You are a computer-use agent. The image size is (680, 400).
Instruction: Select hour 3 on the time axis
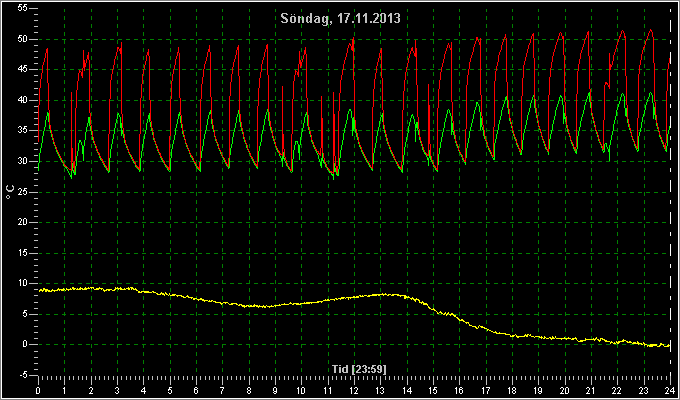tap(117, 390)
